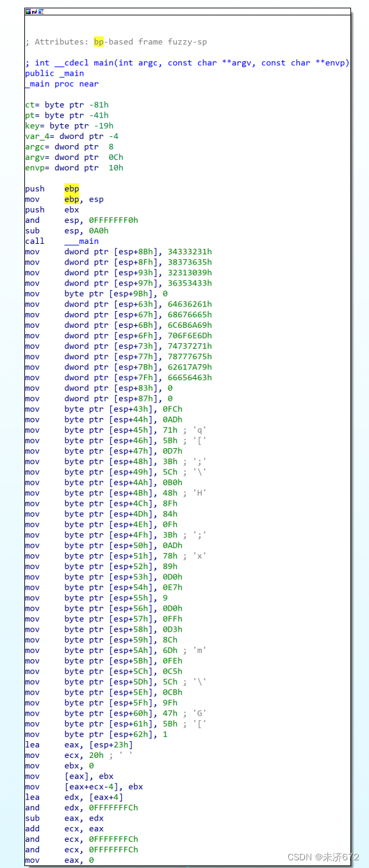Click 'mov dword ptr [esp+83h], 0' line
Viewport: 369px width, 868px height.
(99, 388)
